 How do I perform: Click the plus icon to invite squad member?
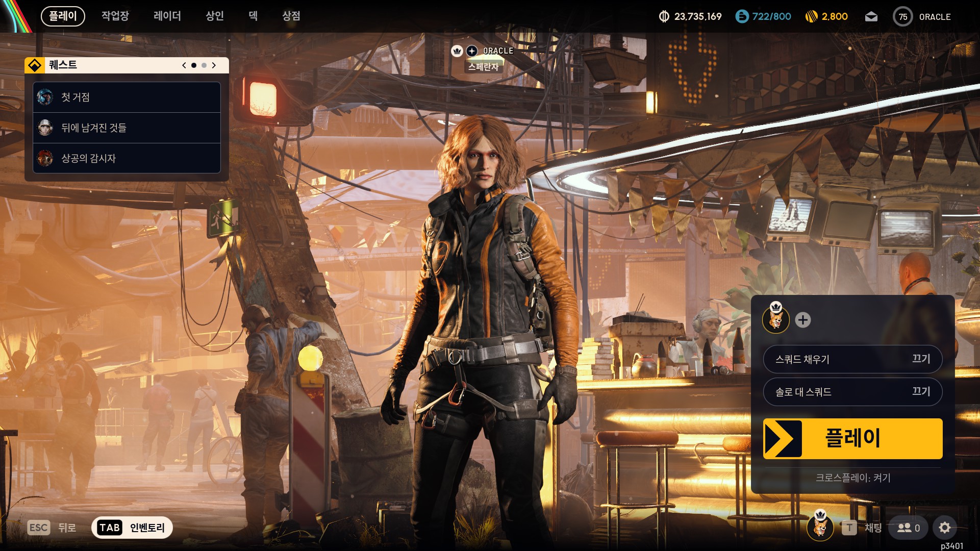click(802, 320)
